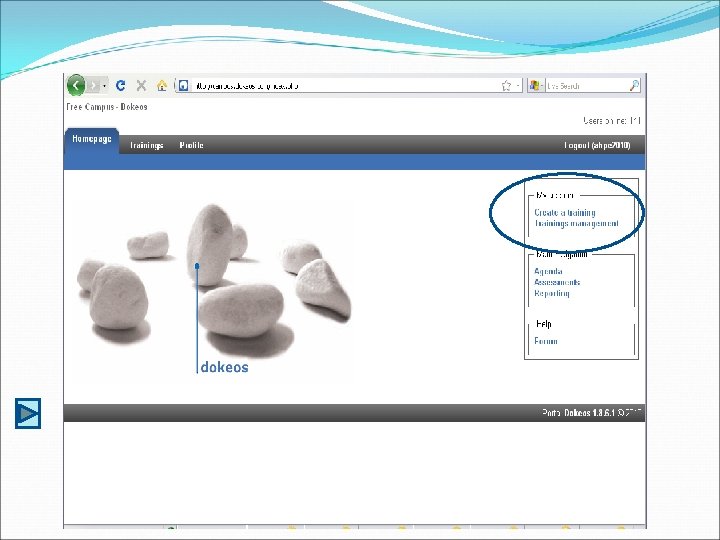
Task: Click the Logout link
Action: pyautogui.click(x=597, y=145)
